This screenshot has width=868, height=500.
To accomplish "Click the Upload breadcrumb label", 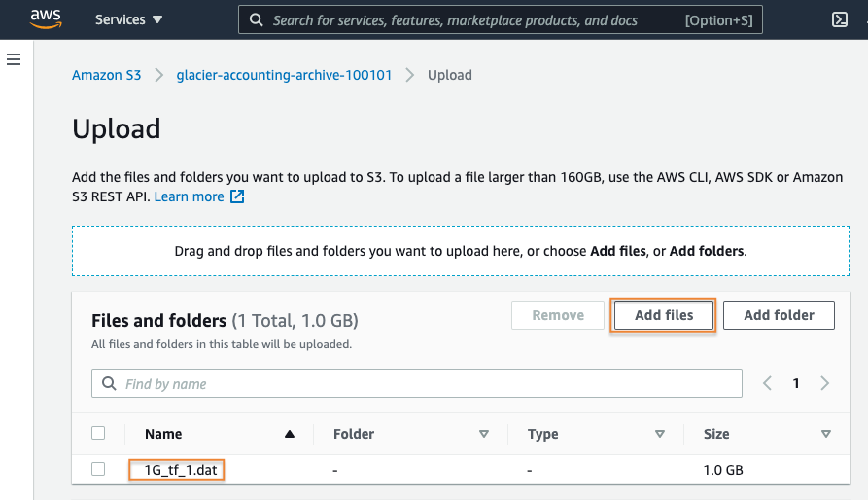I will click(449, 75).
